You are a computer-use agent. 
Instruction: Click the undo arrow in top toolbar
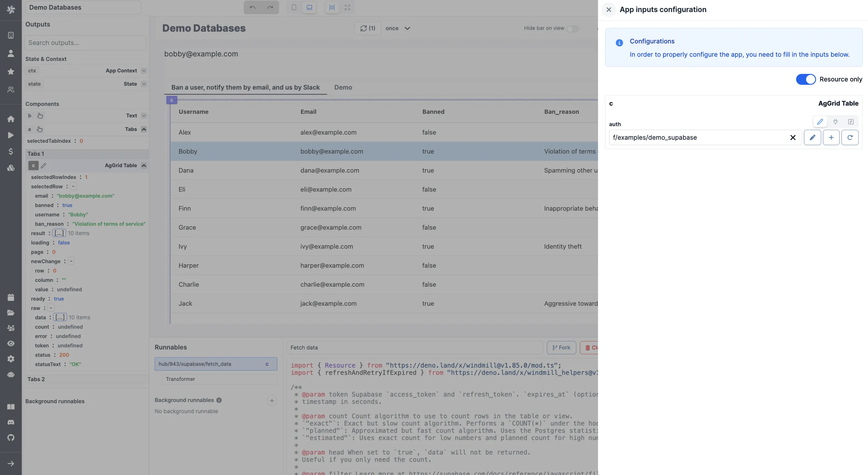252,7
